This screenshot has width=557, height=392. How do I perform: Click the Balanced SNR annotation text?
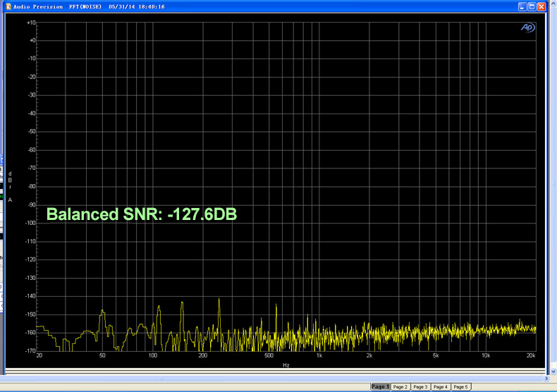coord(141,214)
